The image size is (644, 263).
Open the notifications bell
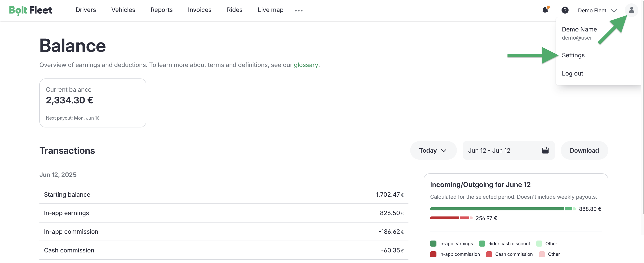pyautogui.click(x=545, y=10)
